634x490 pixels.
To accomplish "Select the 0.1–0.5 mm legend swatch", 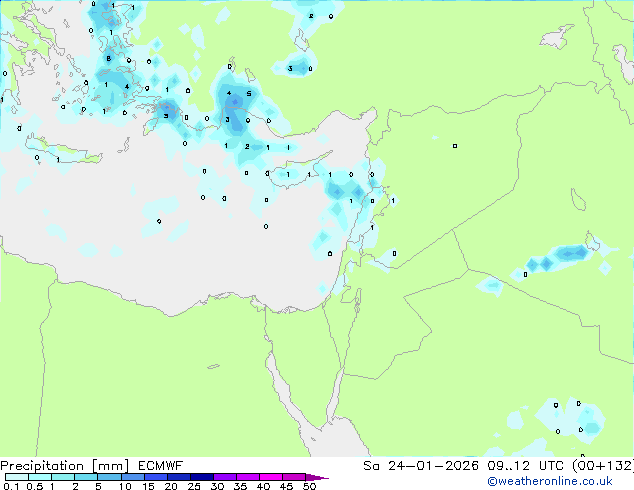I will (17, 477).
